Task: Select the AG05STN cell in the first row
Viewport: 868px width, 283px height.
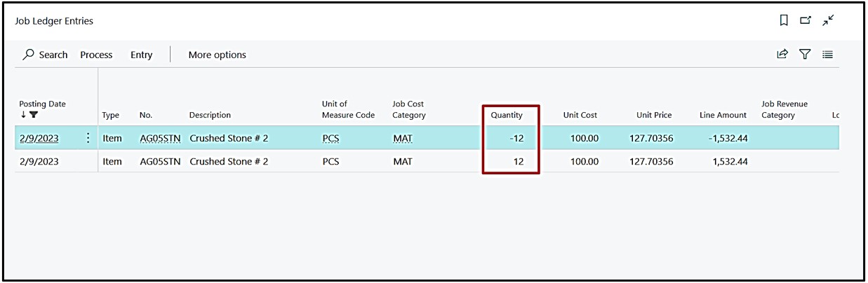Action: click(x=160, y=138)
